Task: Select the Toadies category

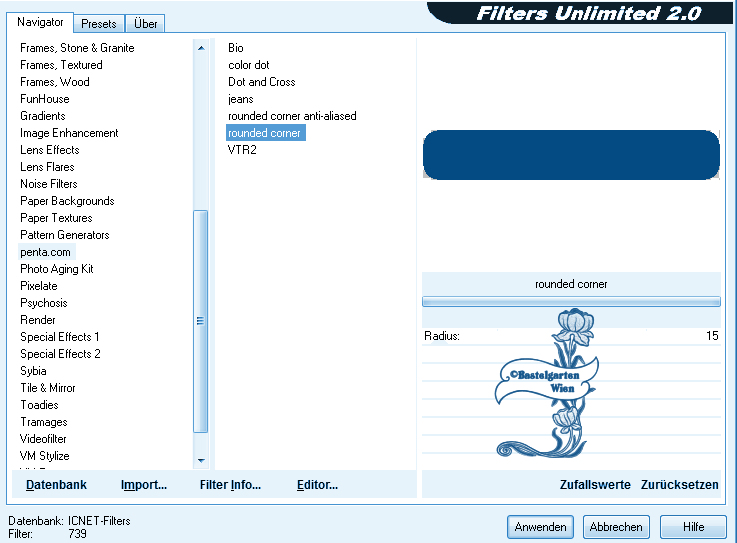Action: pos(39,405)
